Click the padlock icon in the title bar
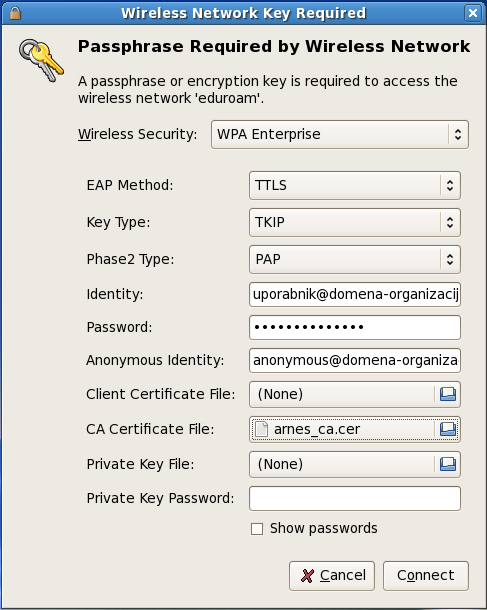This screenshot has width=487, height=610. [x=15, y=13]
